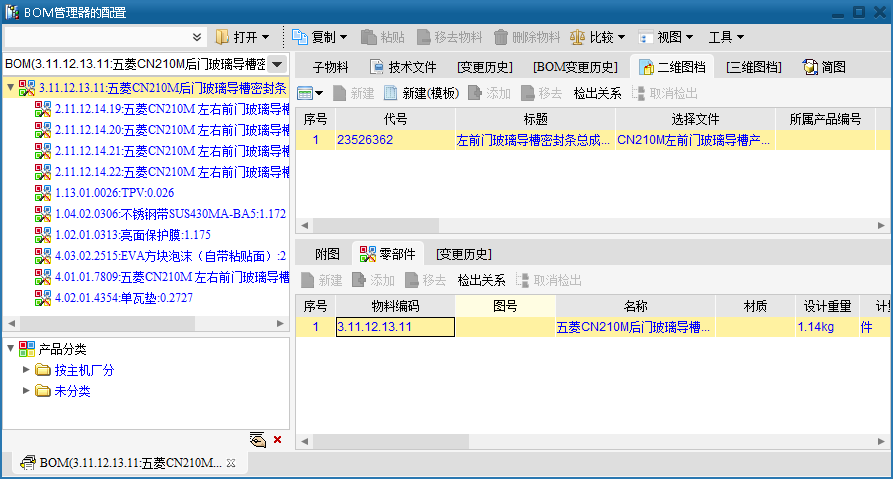
Task: Click the 1.14kg design weight cell
Action: coord(827,327)
